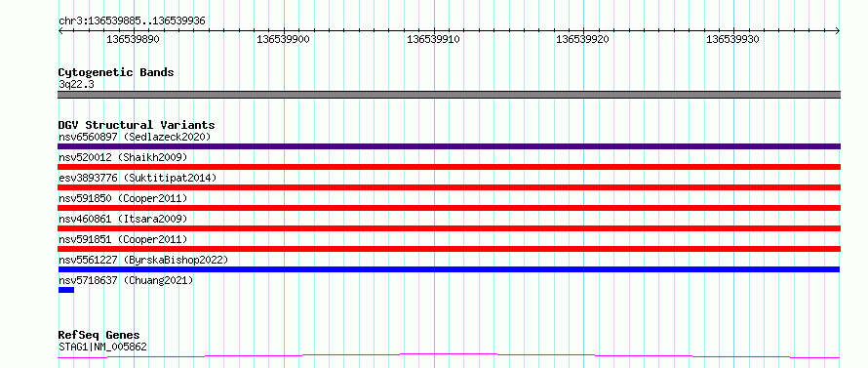Click the purple nsv6560897 variant bar
Screen dimensions: 868x368
point(449,146)
